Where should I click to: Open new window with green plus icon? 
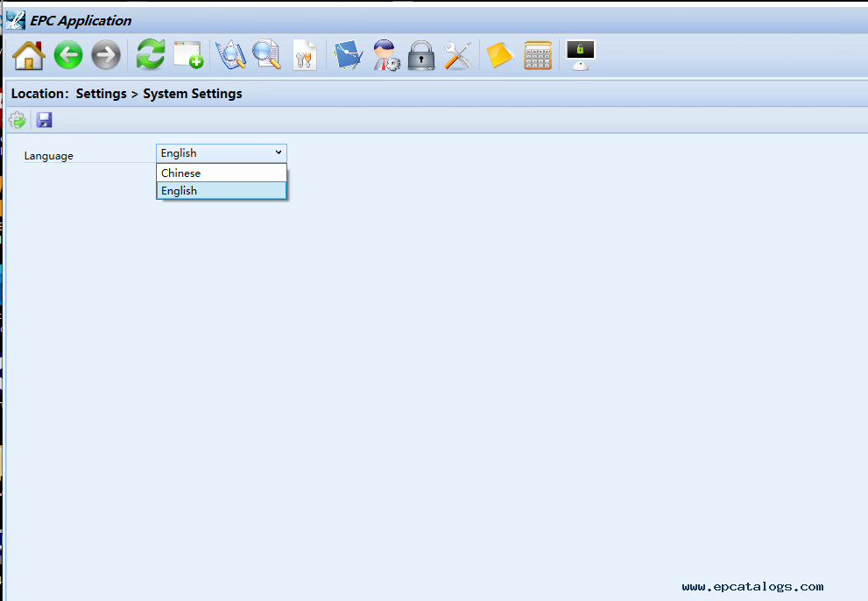[x=188, y=55]
